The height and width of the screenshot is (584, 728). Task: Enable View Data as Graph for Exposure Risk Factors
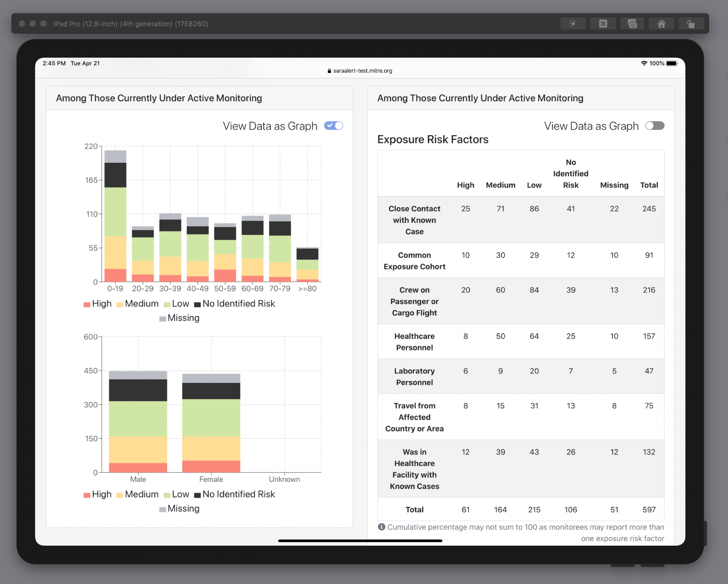654,126
